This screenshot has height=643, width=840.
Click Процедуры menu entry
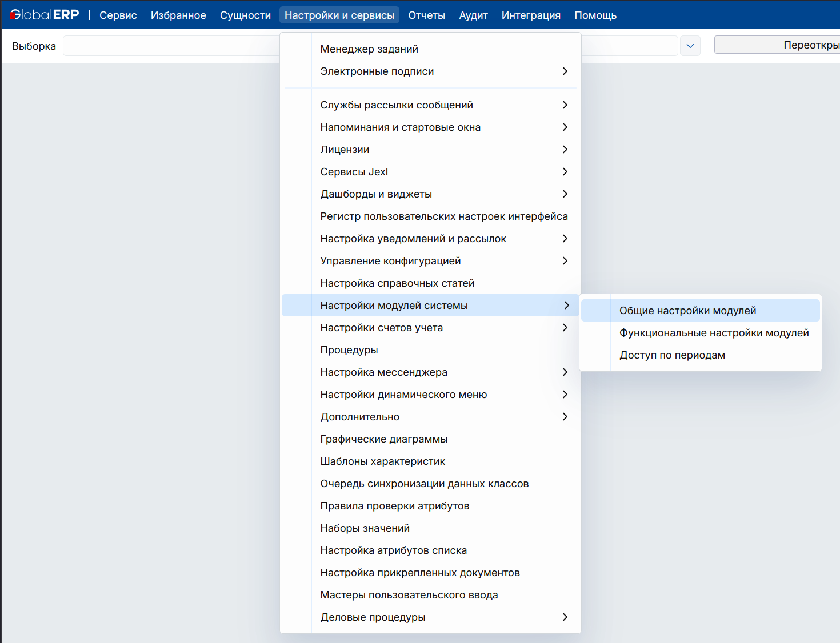click(x=349, y=350)
